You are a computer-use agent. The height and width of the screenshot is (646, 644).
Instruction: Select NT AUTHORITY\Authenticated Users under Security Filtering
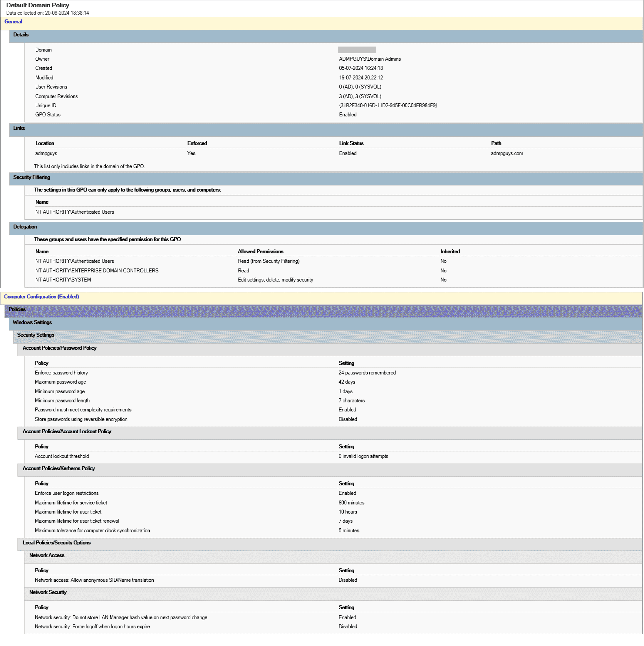pyautogui.click(x=74, y=212)
